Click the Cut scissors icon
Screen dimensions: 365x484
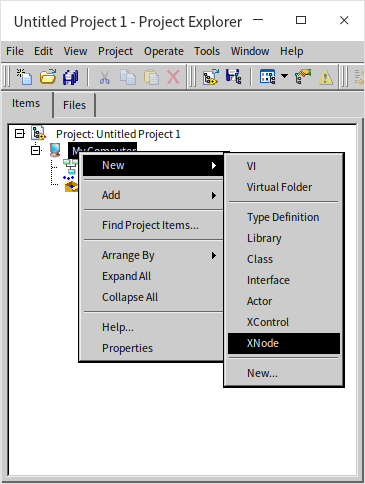[x=105, y=77]
